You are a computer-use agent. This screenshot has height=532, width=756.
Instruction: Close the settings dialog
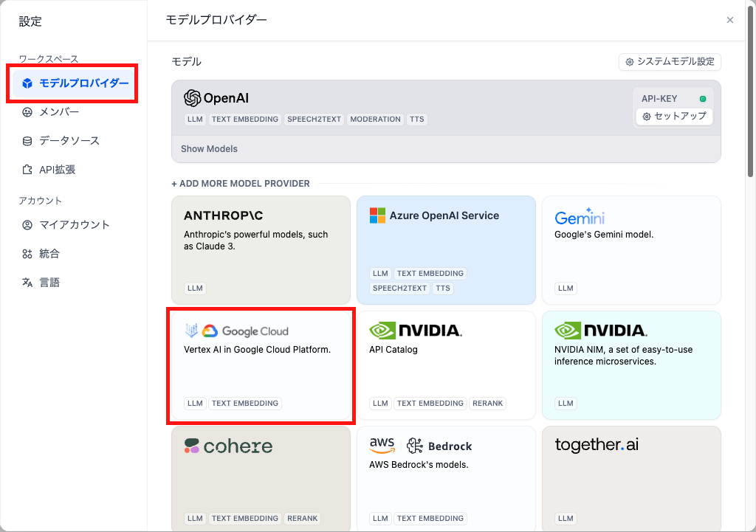tap(730, 20)
